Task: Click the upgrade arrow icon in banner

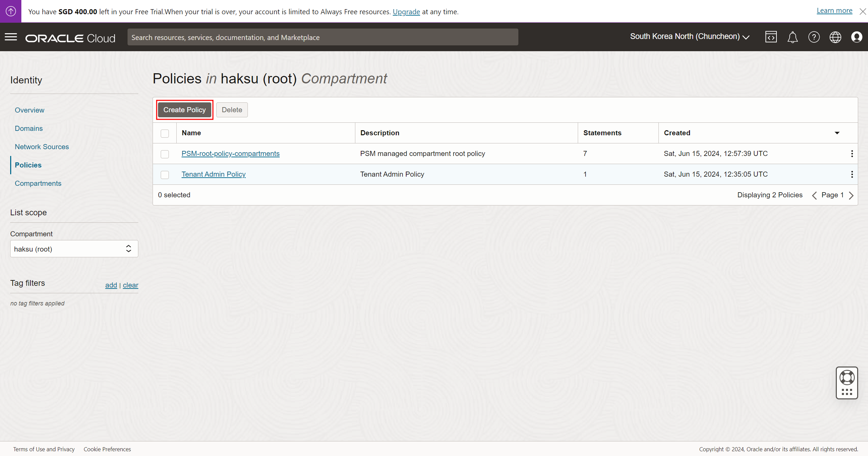Action: click(11, 11)
